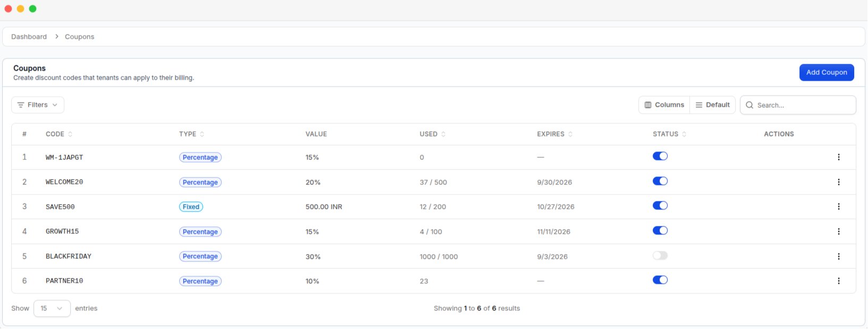868x329 pixels.
Task: Go to Dashboard breadcrumb link
Action: pyautogui.click(x=29, y=37)
